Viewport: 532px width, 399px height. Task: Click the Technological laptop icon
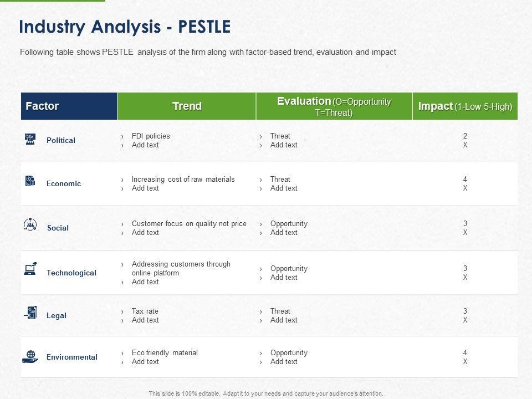tap(30, 269)
